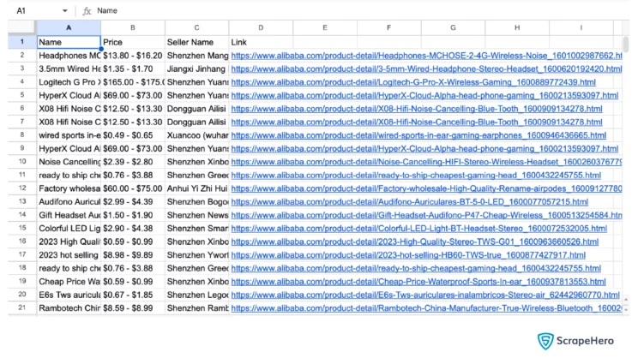Click name cell 3.5mm Wired He
Viewport: 638px width, 364px height.
(x=69, y=69)
